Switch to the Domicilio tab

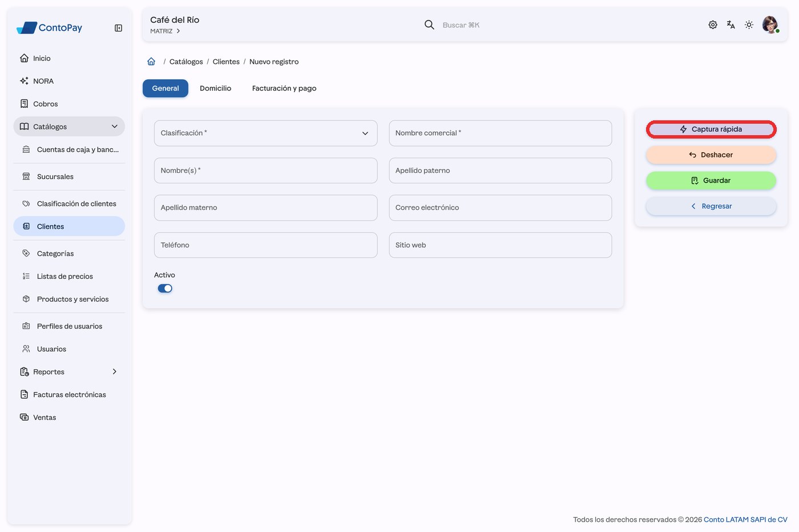coord(215,88)
